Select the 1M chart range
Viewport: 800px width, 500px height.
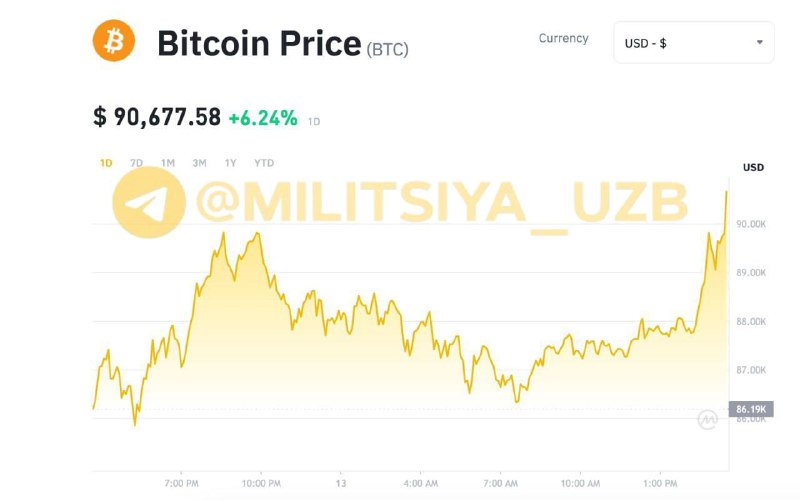168,163
